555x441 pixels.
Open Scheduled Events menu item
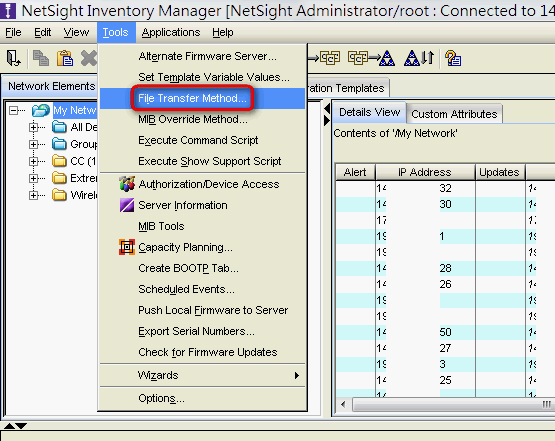coord(202,289)
